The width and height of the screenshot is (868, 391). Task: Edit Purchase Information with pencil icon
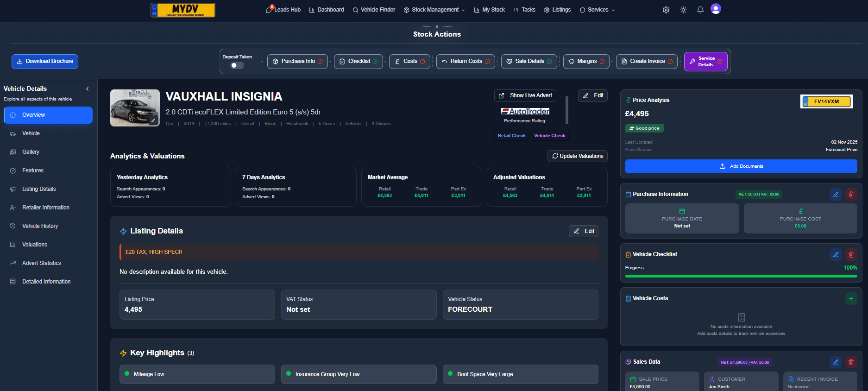tap(836, 194)
